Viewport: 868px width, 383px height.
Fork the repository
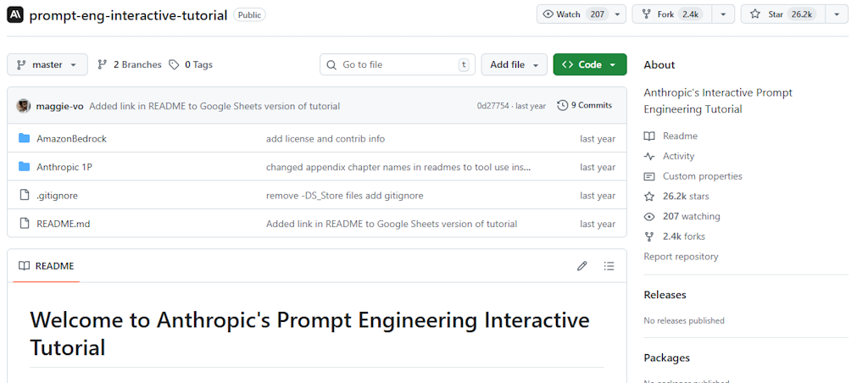(670, 14)
